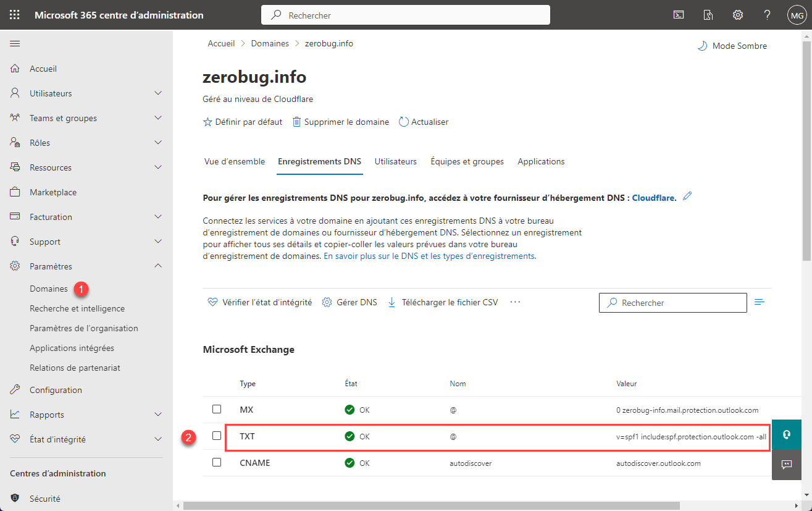Click the Accueil home icon in sidebar

15,69
